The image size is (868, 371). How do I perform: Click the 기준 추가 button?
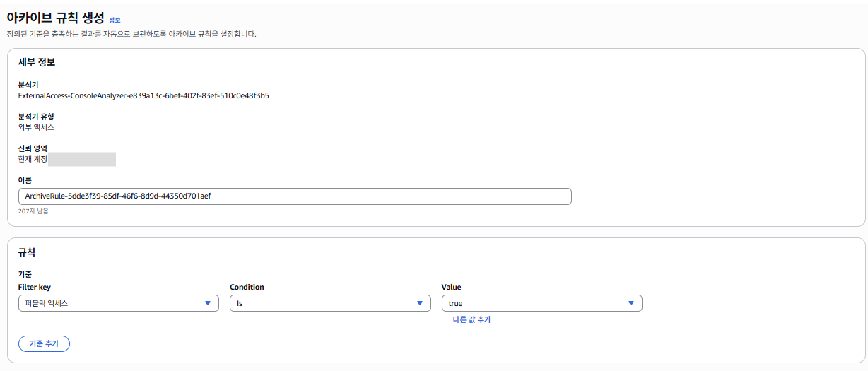[44, 343]
